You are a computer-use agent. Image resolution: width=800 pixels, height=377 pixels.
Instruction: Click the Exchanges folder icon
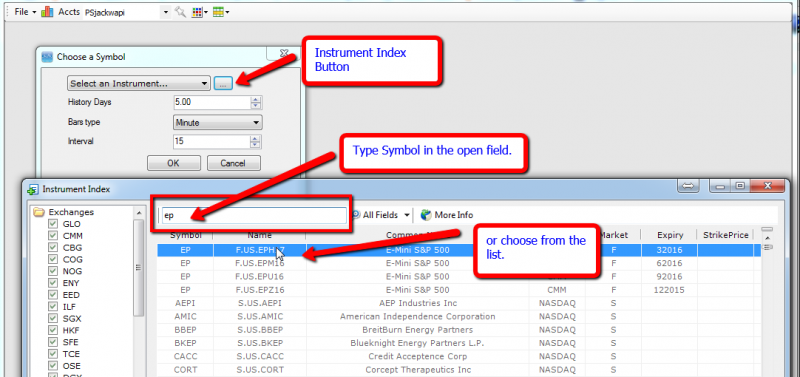(38, 212)
